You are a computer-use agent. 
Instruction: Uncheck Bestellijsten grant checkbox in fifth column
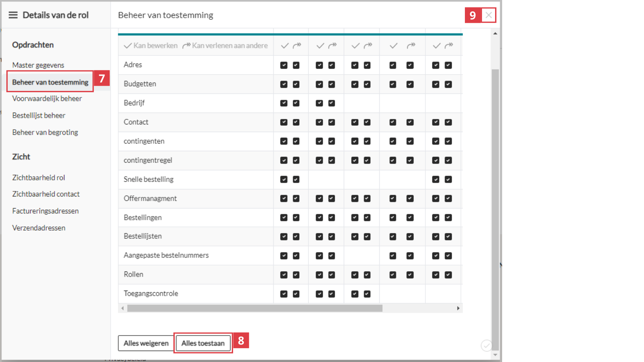point(448,237)
